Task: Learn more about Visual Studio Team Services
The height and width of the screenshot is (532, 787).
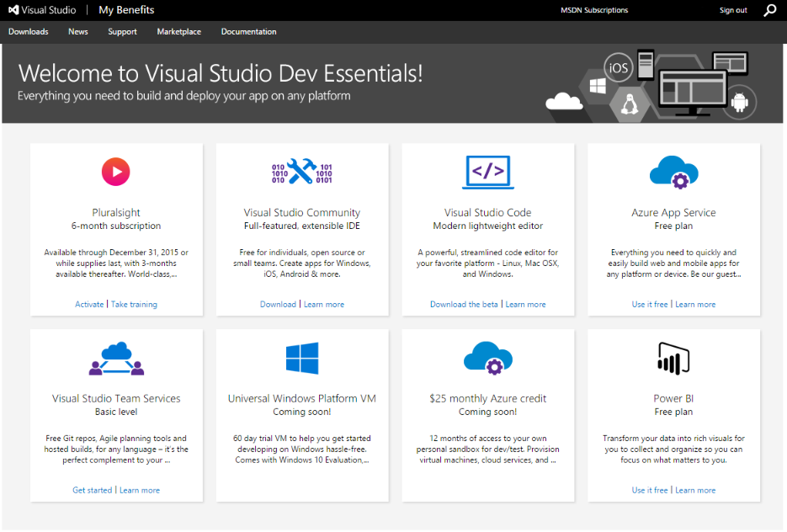Action: coord(140,490)
